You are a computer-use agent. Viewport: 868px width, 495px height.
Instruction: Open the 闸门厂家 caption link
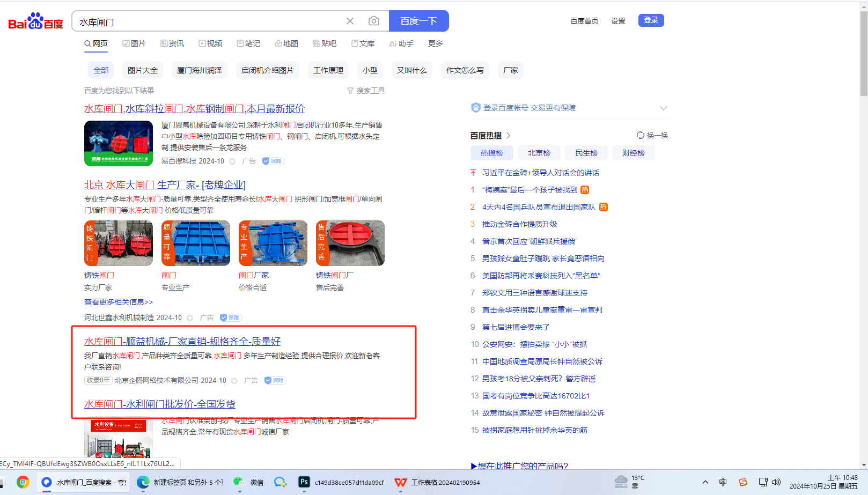tap(254, 275)
